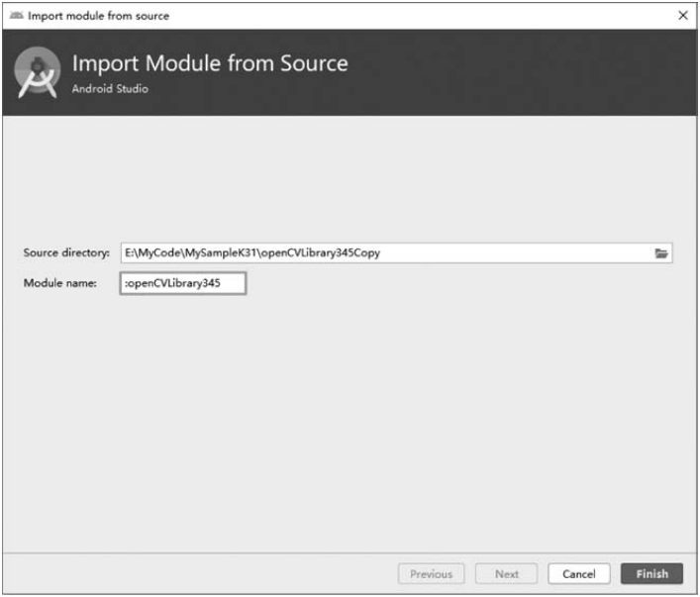Click the Cancel button
The image size is (700, 597).
(579, 574)
